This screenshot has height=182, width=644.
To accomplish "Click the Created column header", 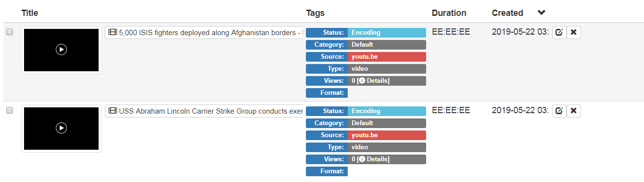I will tap(507, 13).
